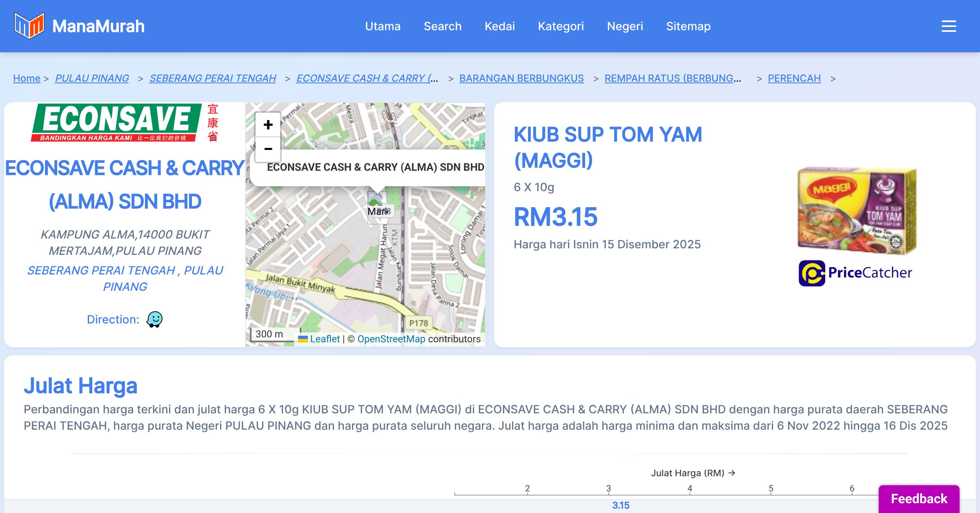Click the Home breadcrumb link
This screenshot has width=980, height=513.
(27, 78)
